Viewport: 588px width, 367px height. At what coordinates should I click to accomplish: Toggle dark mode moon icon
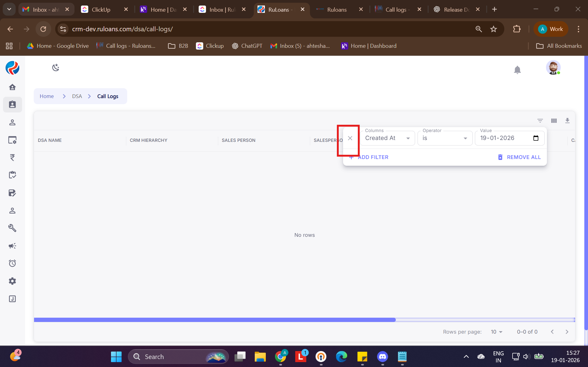[x=55, y=68]
